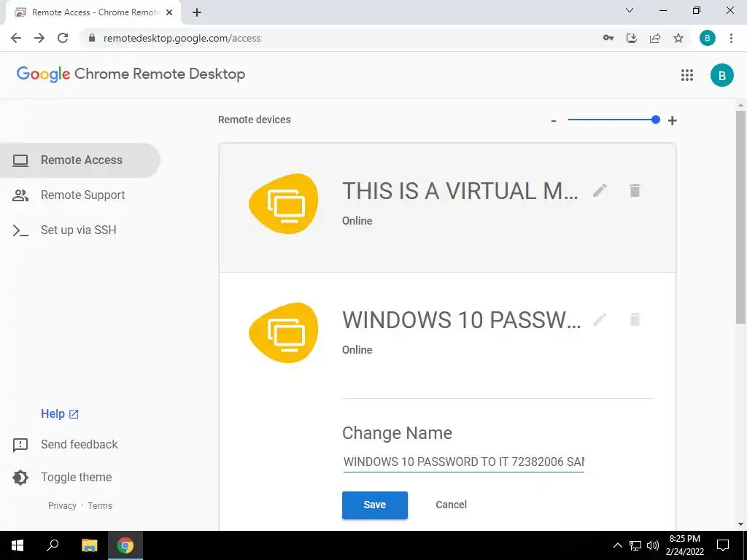The height and width of the screenshot is (560, 747).
Task: Click trash icon for WINDOWS 10 PASSW... device
Action: tap(635, 319)
